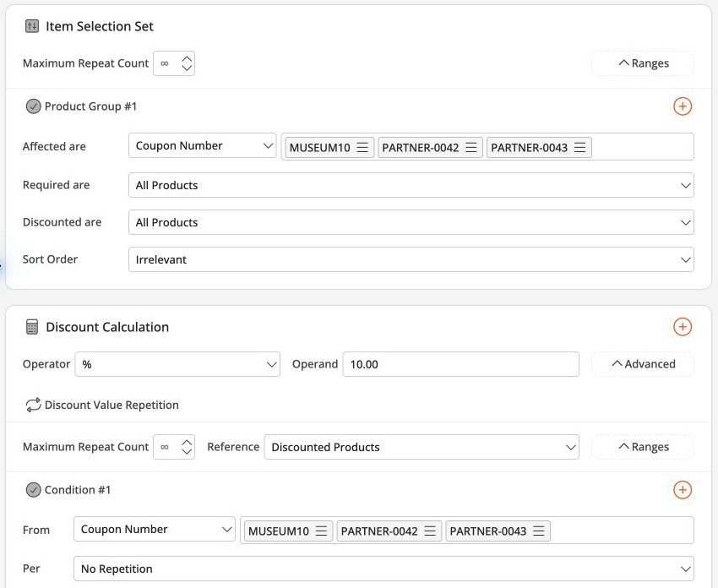
Task: Open menu icon on MUSEUM10 in Affected are
Action: click(362, 148)
